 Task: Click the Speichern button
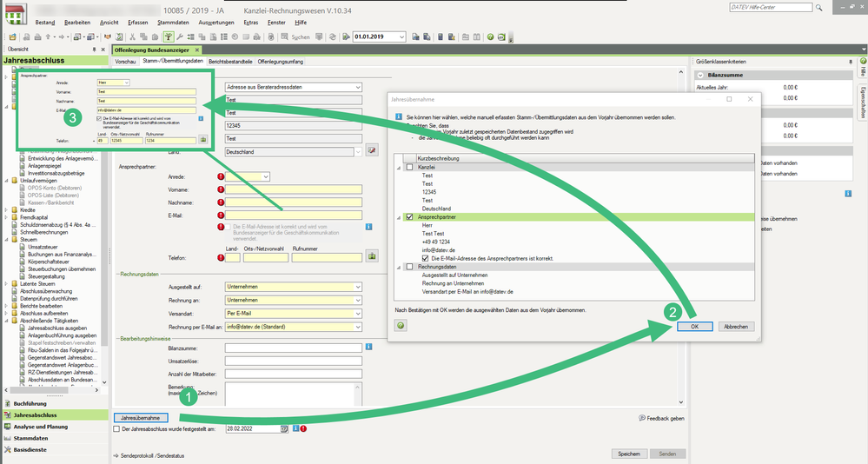(x=629, y=454)
